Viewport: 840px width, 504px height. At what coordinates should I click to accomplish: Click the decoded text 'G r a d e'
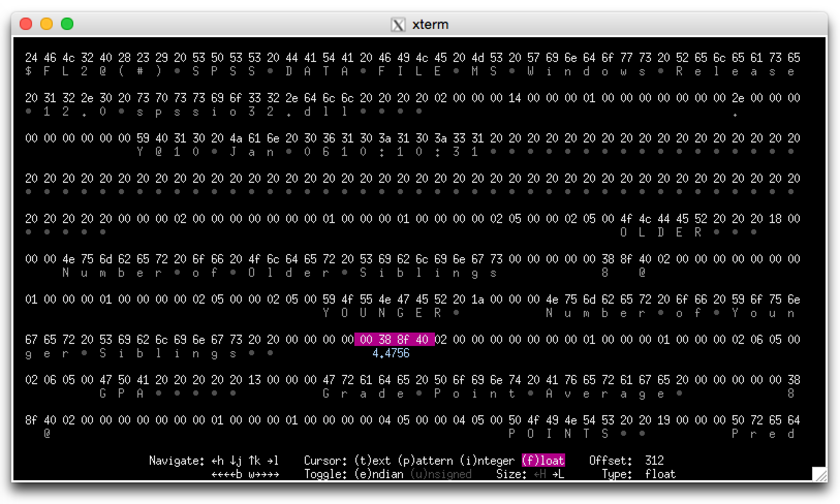coord(363,393)
